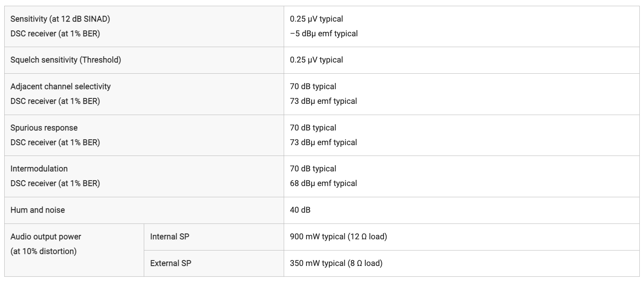Click the −5 dBμ emf typical value
The image size is (644, 281).
pyautogui.click(x=324, y=34)
